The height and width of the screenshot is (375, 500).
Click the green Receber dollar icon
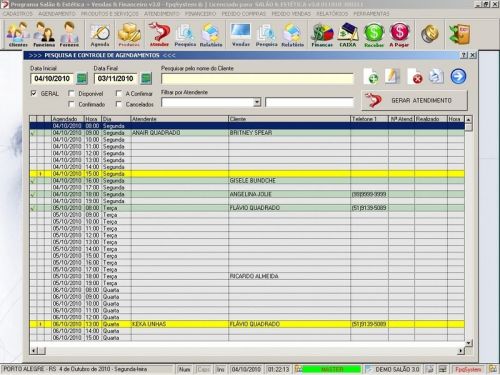[x=374, y=34]
